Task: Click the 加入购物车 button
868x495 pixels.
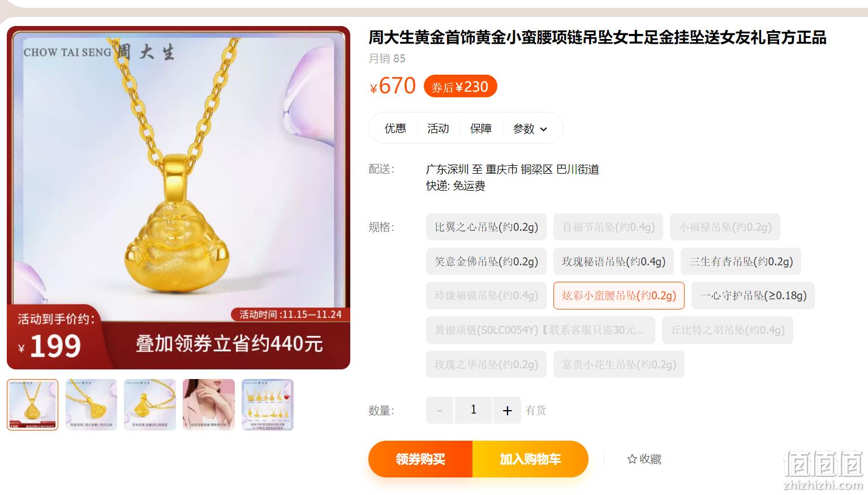Action: (530, 459)
